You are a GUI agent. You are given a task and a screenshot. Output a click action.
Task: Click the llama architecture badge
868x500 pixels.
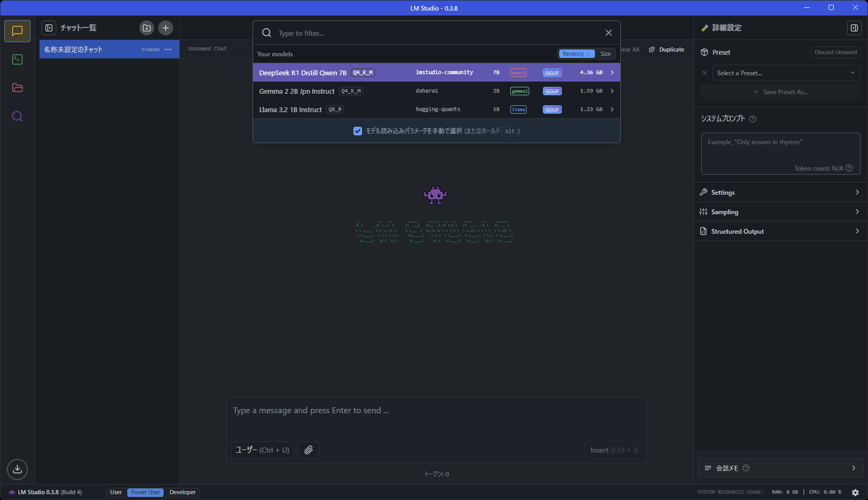519,109
